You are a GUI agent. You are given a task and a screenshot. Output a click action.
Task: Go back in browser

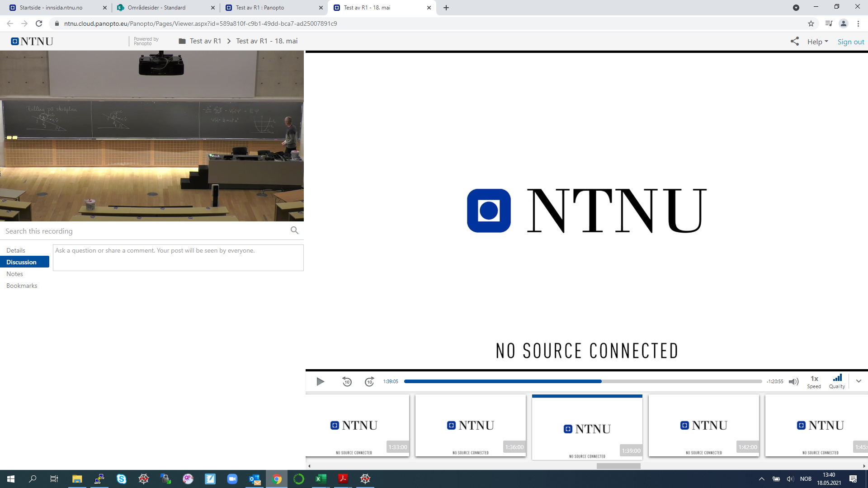10,23
